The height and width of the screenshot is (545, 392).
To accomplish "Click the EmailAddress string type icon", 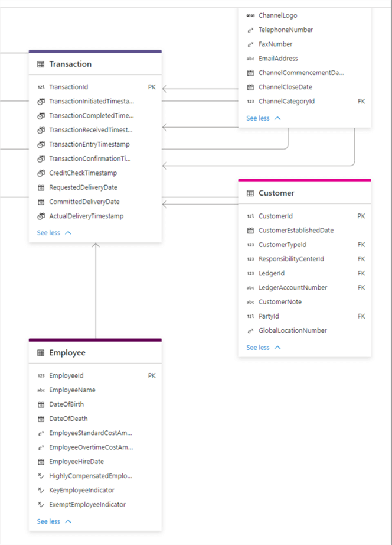I will coord(250,59).
